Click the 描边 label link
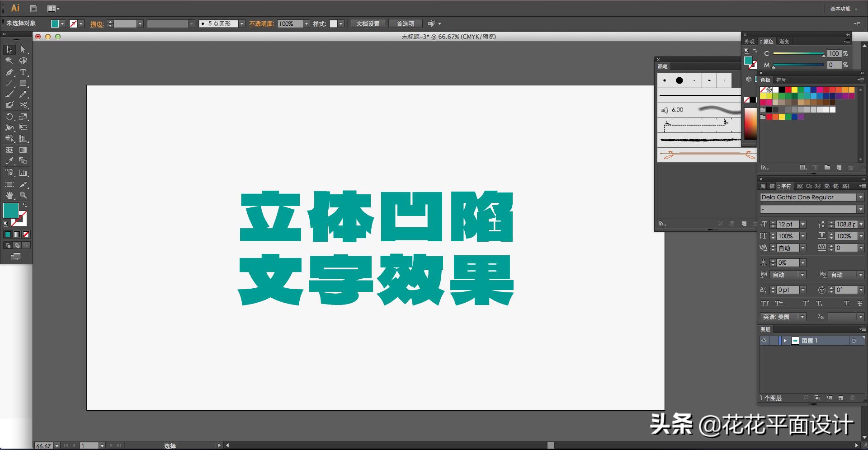This screenshot has height=450, width=868. 97,24
